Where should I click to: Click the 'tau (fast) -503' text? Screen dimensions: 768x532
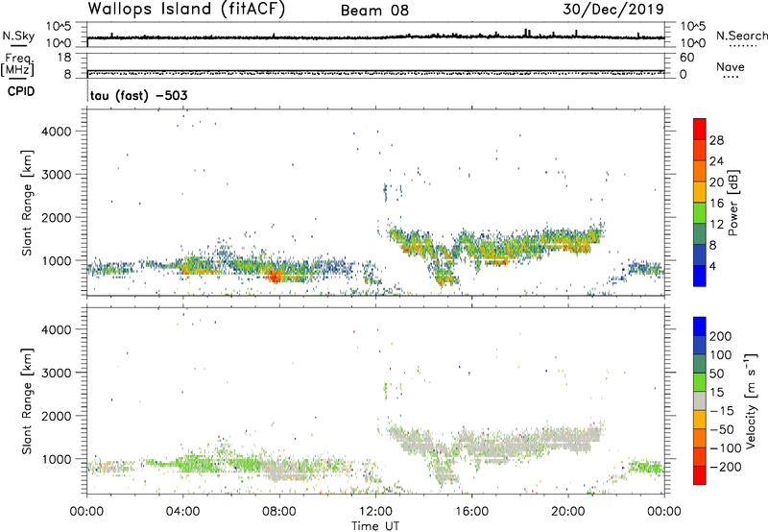pyautogui.click(x=138, y=95)
